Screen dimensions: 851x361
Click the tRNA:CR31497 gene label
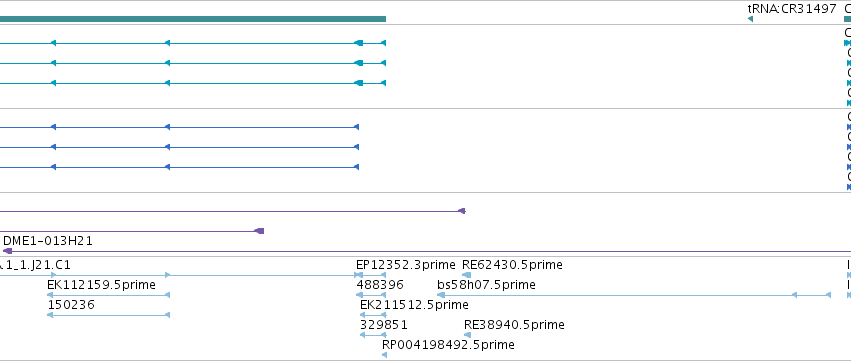point(792,9)
